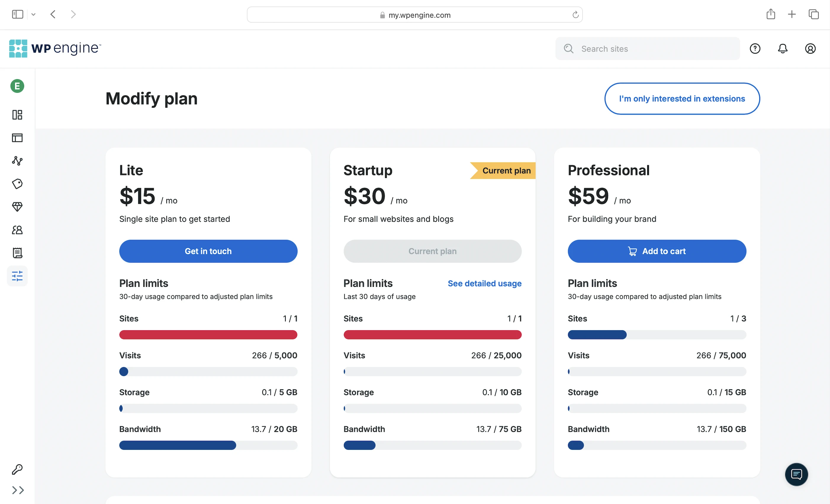This screenshot has height=504, width=830.
Task: Open the diamond-shaped sidebar icon
Action: click(17, 207)
